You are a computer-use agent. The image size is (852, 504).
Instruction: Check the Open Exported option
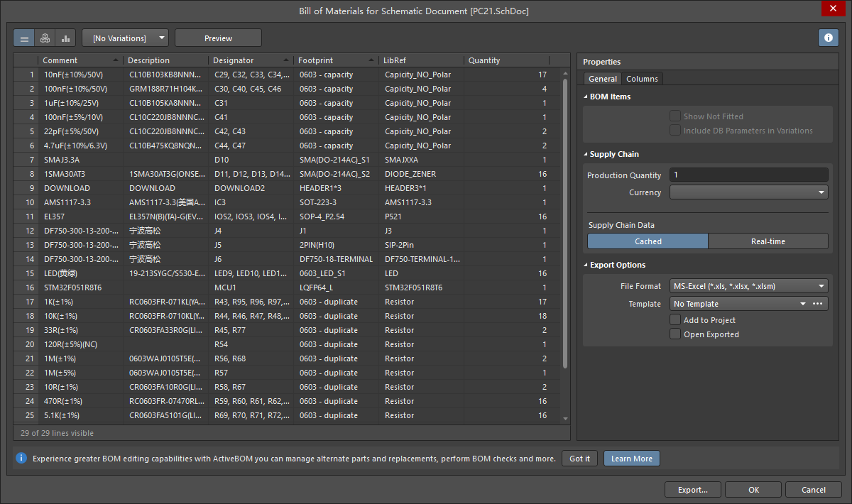click(x=675, y=334)
